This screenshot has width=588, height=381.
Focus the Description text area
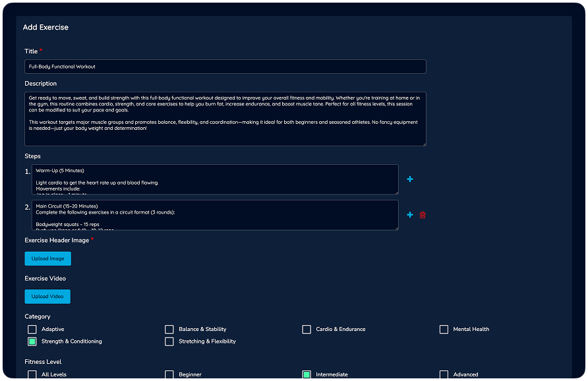(225, 119)
